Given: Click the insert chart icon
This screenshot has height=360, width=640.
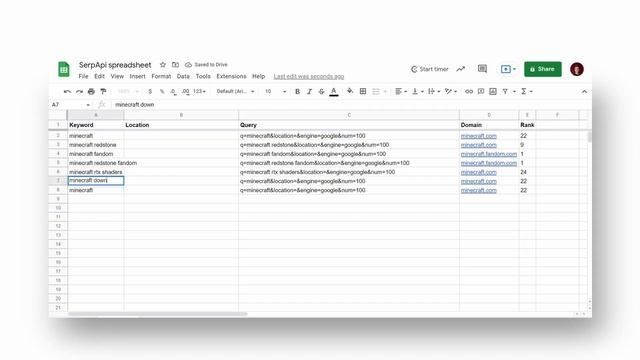Looking at the screenshot, I should tap(493, 91).
